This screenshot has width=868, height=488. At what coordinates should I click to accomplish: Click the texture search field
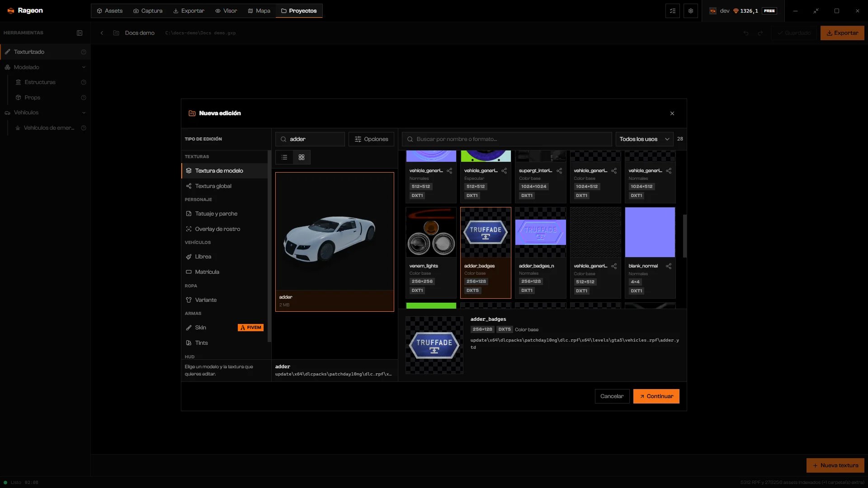506,139
